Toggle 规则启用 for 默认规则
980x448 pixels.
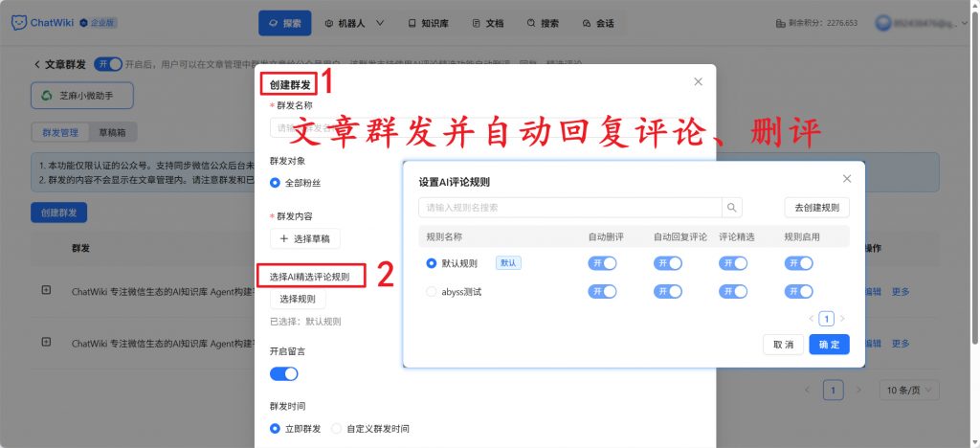799,263
